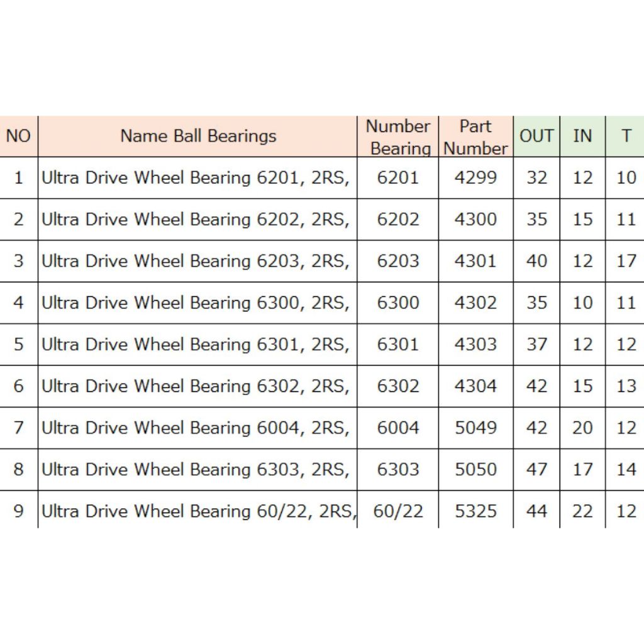
Task: Click part number cell 5050
Action: pos(475,469)
